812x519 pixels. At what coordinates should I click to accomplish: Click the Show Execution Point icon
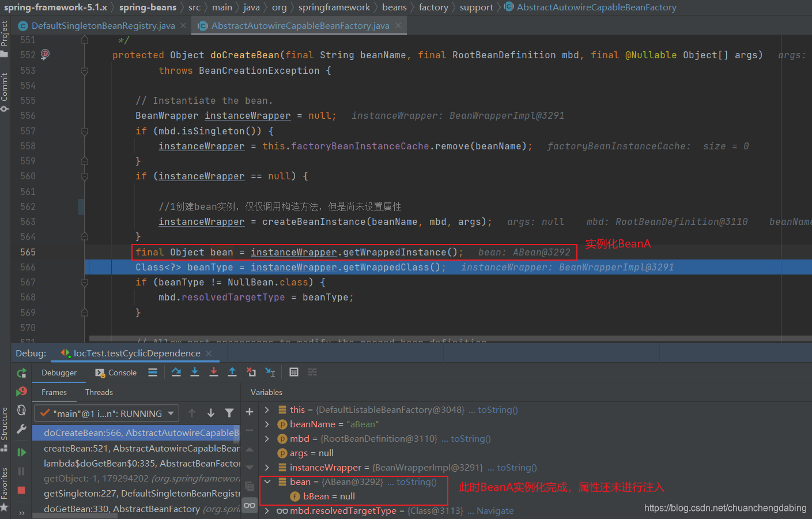tap(153, 373)
